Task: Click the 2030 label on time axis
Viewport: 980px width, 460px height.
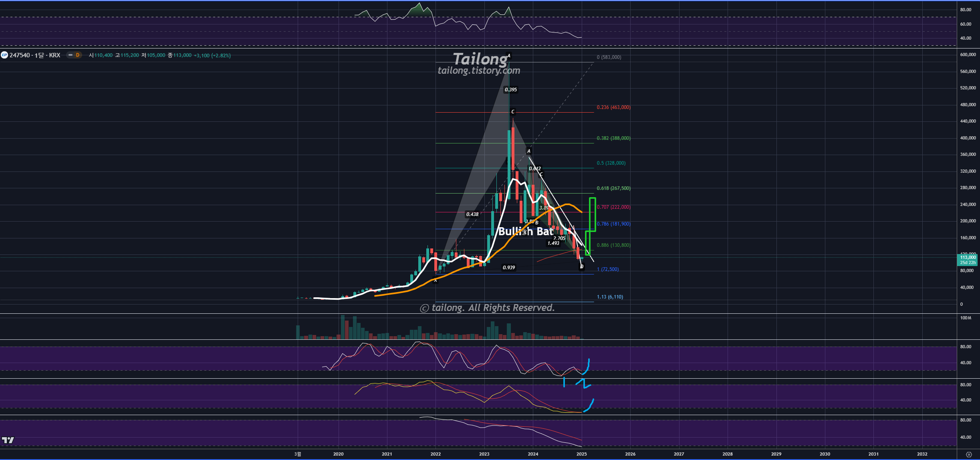Action: [825, 454]
